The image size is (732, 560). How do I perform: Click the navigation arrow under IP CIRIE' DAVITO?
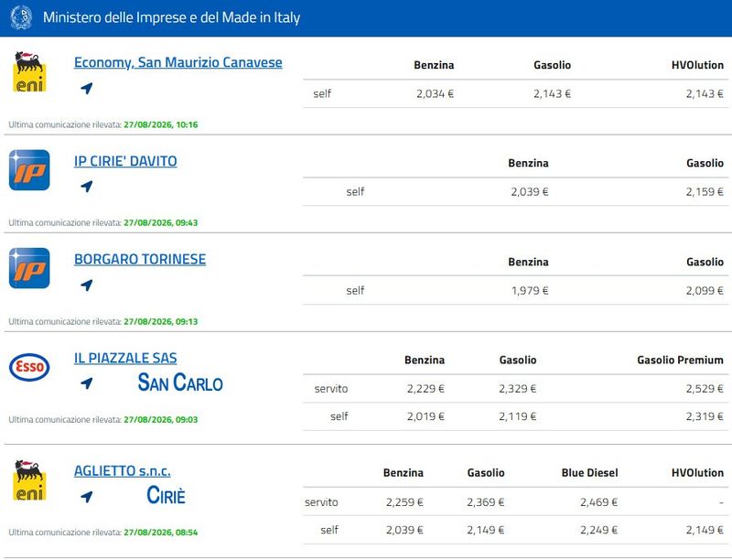tap(87, 186)
